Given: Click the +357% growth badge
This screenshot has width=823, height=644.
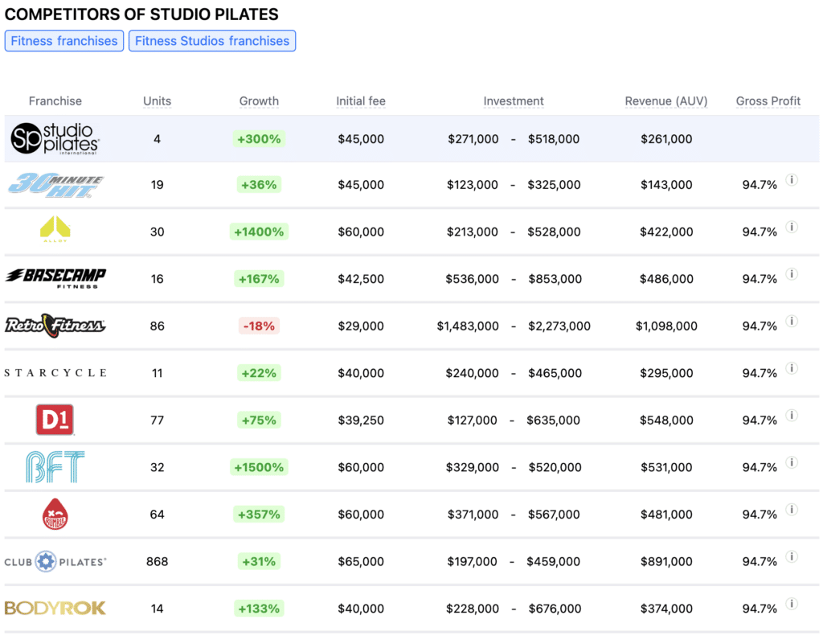Looking at the screenshot, I should tap(259, 515).
